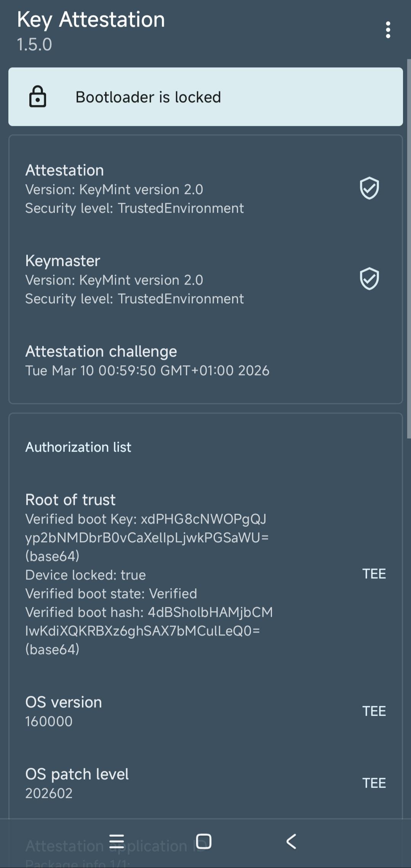Select the OS version 160000 entry
The width and height of the screenshot is (411, 868).
[x=64, y=711]
